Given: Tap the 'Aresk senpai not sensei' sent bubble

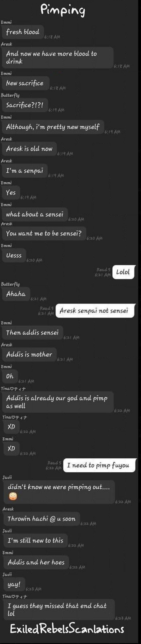Looking at the screenshot, I should click(95, 311).
